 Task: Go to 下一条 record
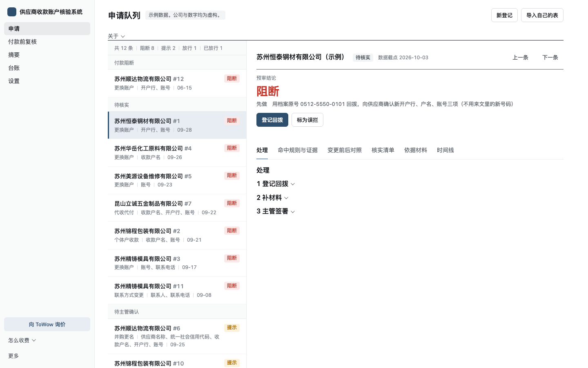[x=550, y=58]
